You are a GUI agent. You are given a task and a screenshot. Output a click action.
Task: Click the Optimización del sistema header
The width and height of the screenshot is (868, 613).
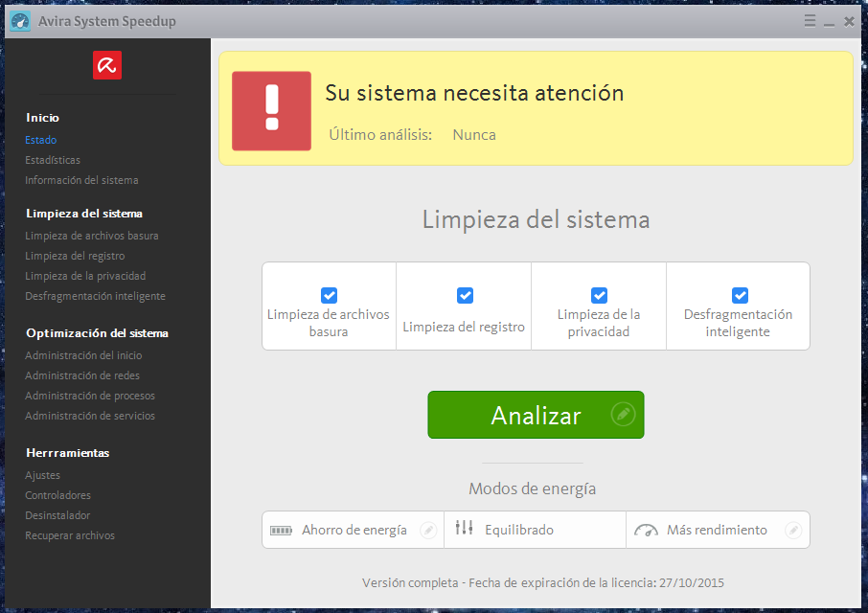click(97, 333)
